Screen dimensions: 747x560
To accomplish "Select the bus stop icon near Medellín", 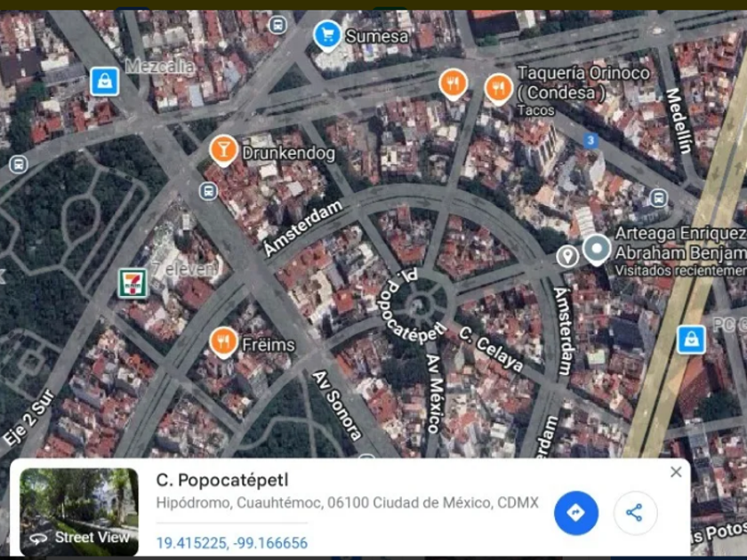I will pyautogui.click(x=658, y=197).
